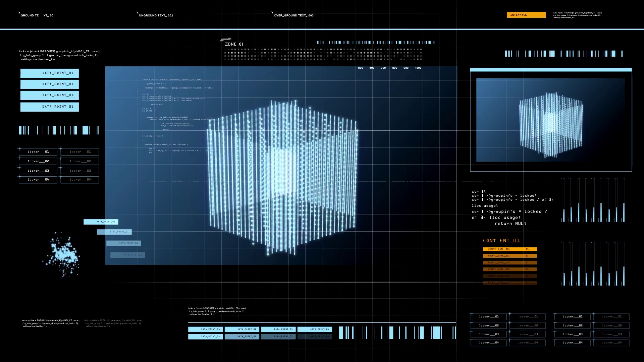Toggle bright locker___01 in the left panel
Screen dimensions: 644x362
pos(38,152)
